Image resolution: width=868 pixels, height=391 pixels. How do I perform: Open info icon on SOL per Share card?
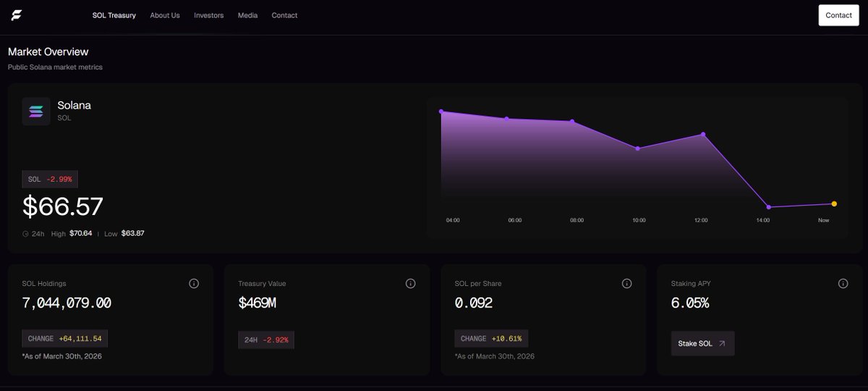tap(626, 284)
